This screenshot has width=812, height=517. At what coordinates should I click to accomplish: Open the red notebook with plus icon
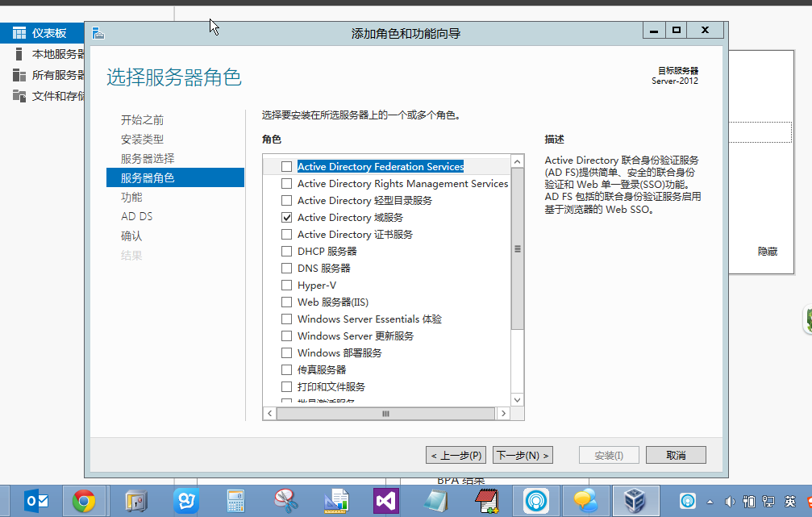[x=487, y=501]
